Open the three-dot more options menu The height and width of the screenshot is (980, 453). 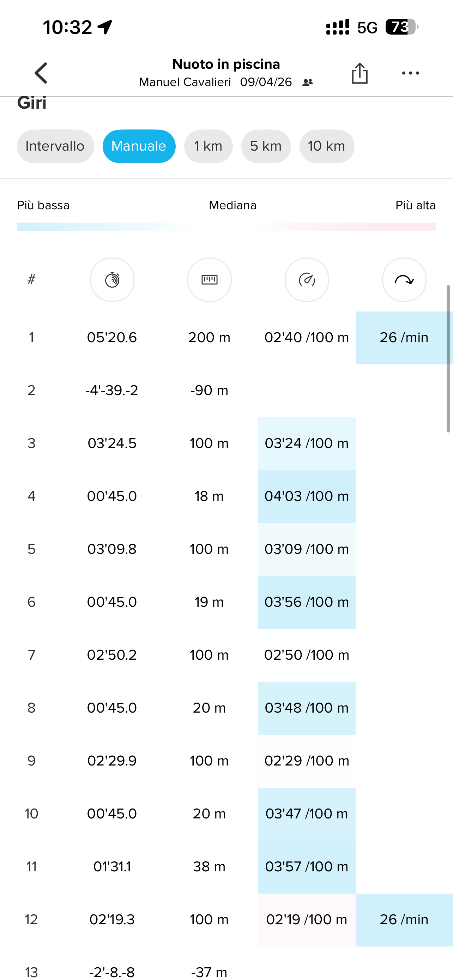pyautogui.click(x=410, y=73)
